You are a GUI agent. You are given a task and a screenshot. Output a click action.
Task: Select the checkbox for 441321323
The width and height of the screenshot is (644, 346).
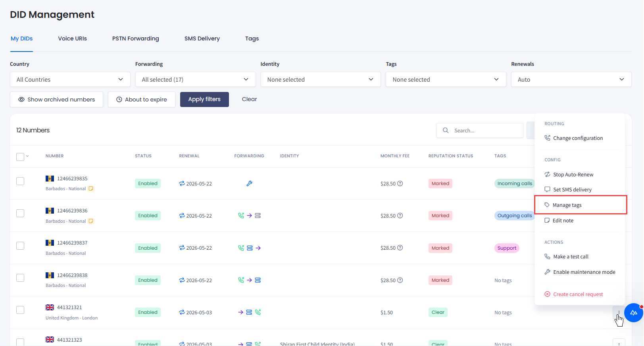[20, 342]
